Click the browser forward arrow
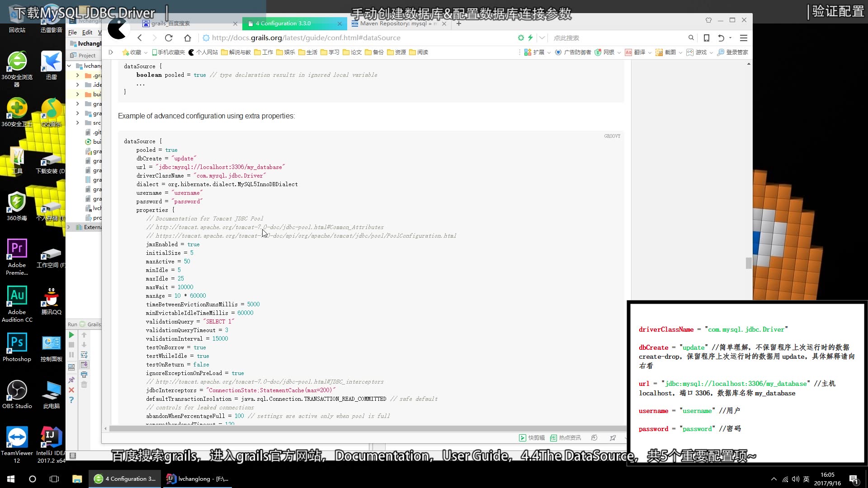The height and width of the screenshot is (488, 868). click(x=154, y=38)
